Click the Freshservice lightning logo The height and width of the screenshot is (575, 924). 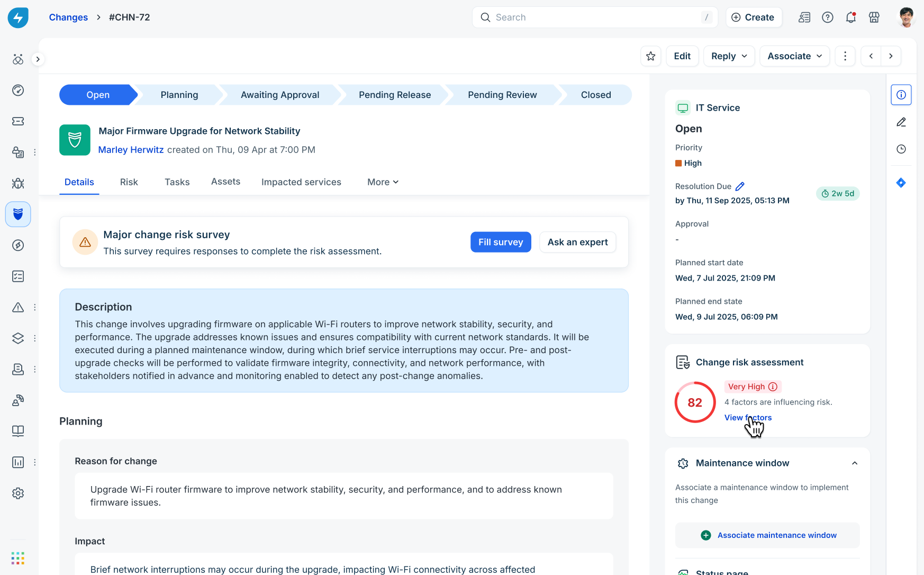(18, 17)
